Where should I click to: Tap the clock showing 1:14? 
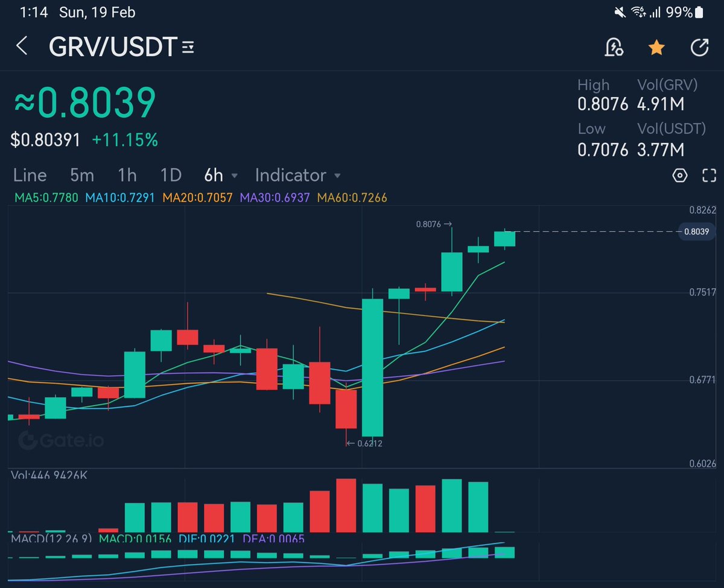coord(33,12)
